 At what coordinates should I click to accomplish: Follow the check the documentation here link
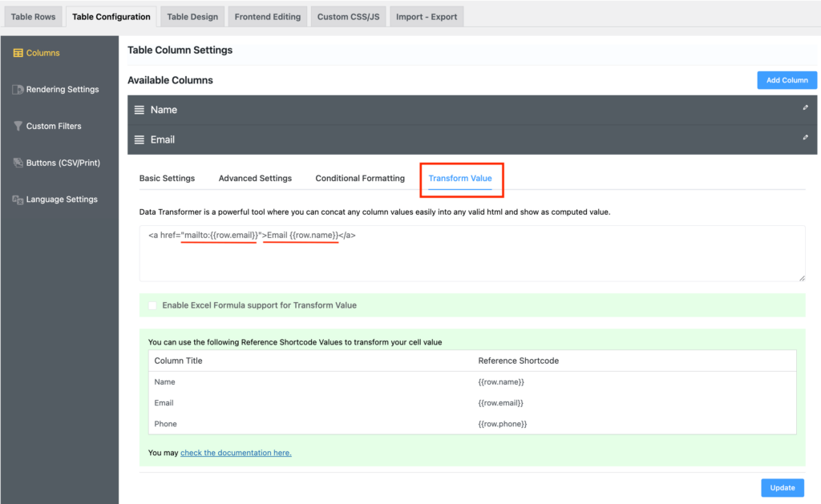coord(236,453)
